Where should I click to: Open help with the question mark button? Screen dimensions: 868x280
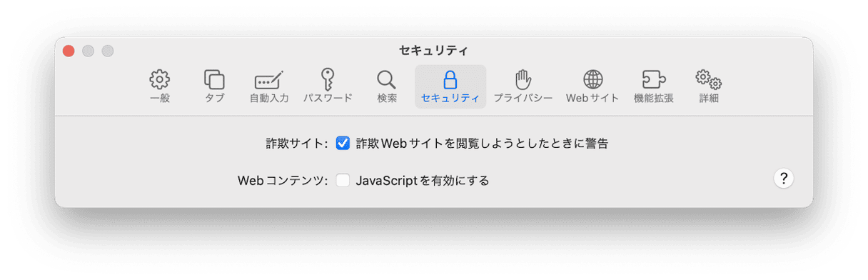click(x=783, y=179)
